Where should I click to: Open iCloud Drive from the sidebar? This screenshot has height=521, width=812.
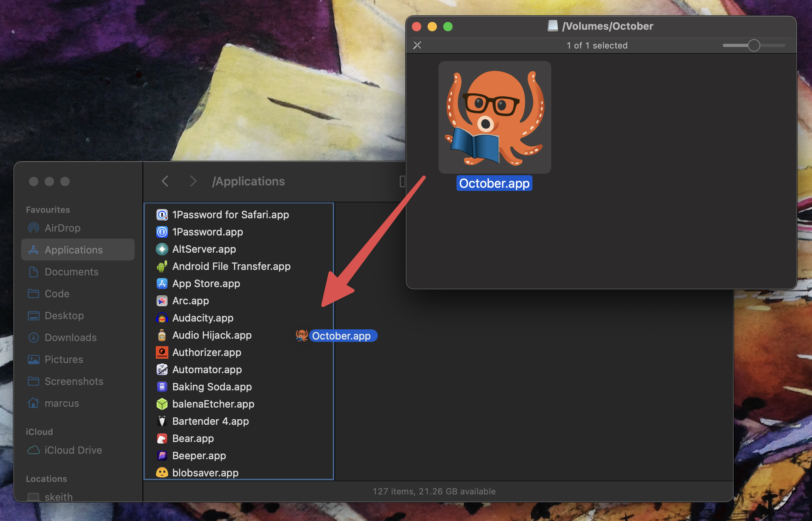click(x=73, y=450)
